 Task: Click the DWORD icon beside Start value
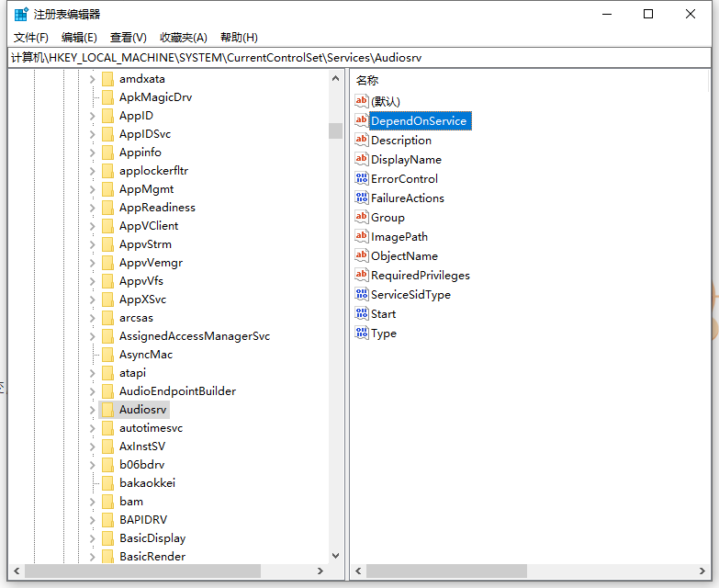(362, 314)
